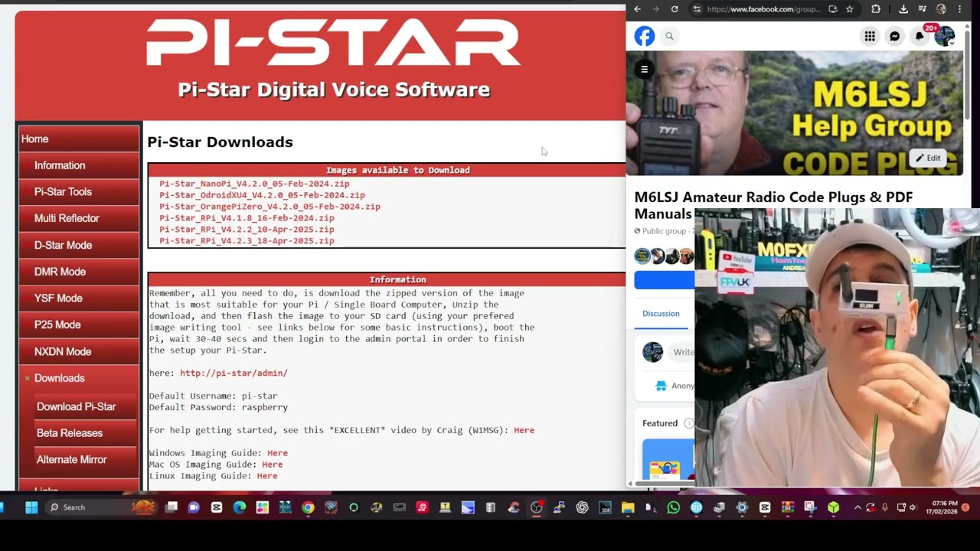
Task: Open ChatGPT icon on the taskbar
Action: click(x=583, y=507)
